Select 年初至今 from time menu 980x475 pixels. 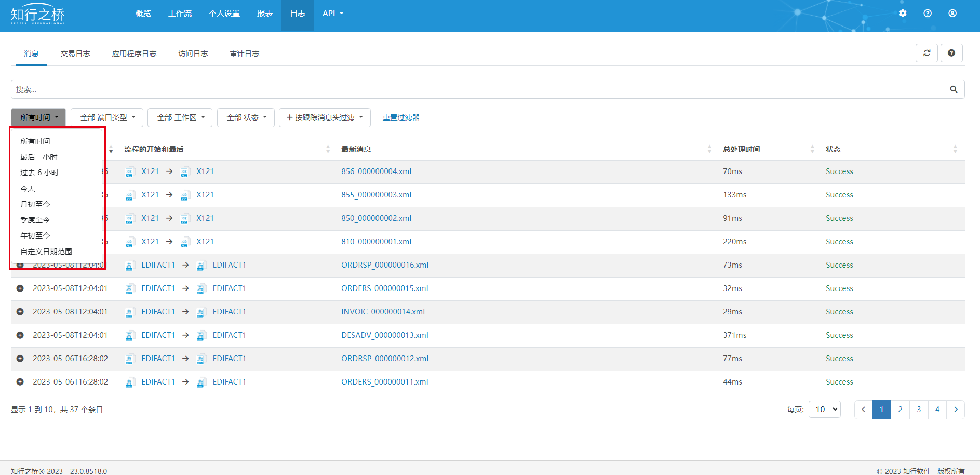tap(35, 235)
